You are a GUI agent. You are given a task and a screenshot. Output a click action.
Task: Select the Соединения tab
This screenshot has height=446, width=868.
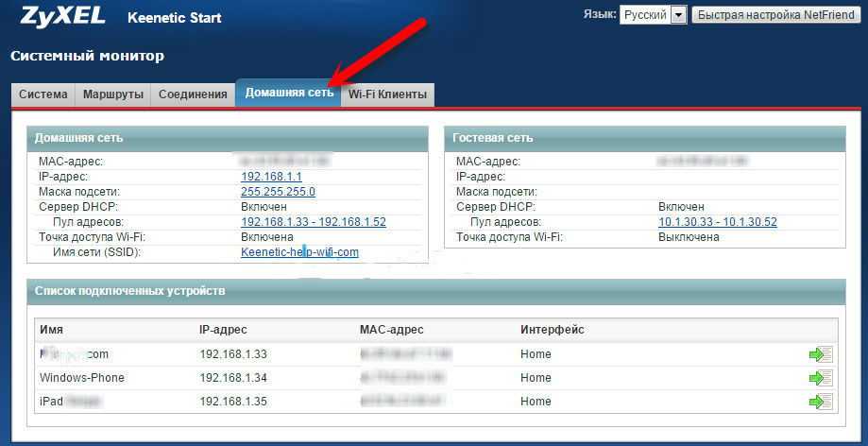(x=193, y=94)
